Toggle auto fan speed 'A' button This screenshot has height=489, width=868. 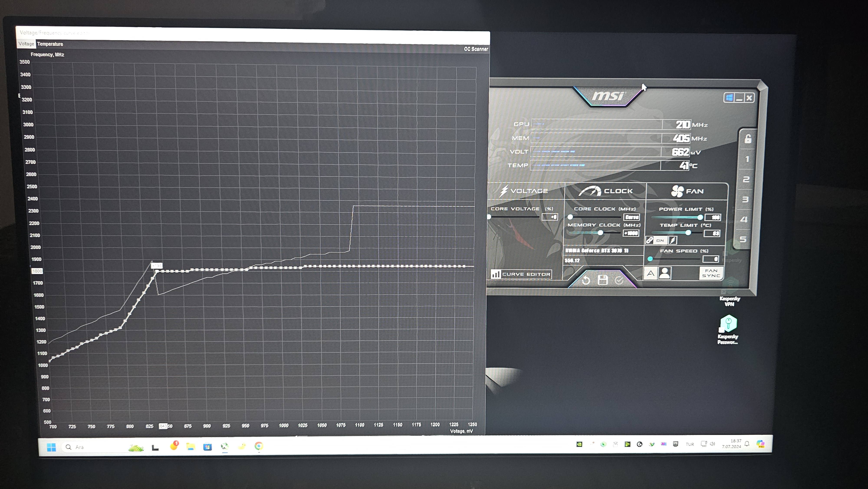click(651, 273)
